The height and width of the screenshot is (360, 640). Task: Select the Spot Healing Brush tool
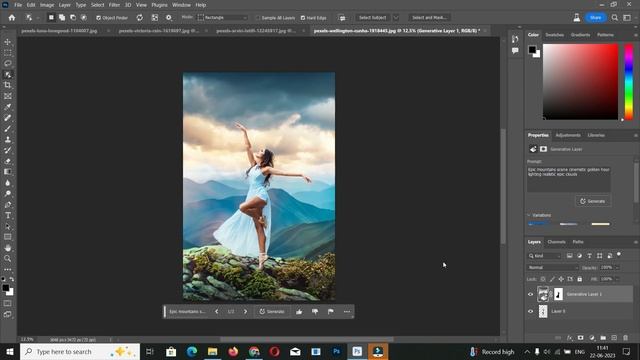click(x=8, y=118)
